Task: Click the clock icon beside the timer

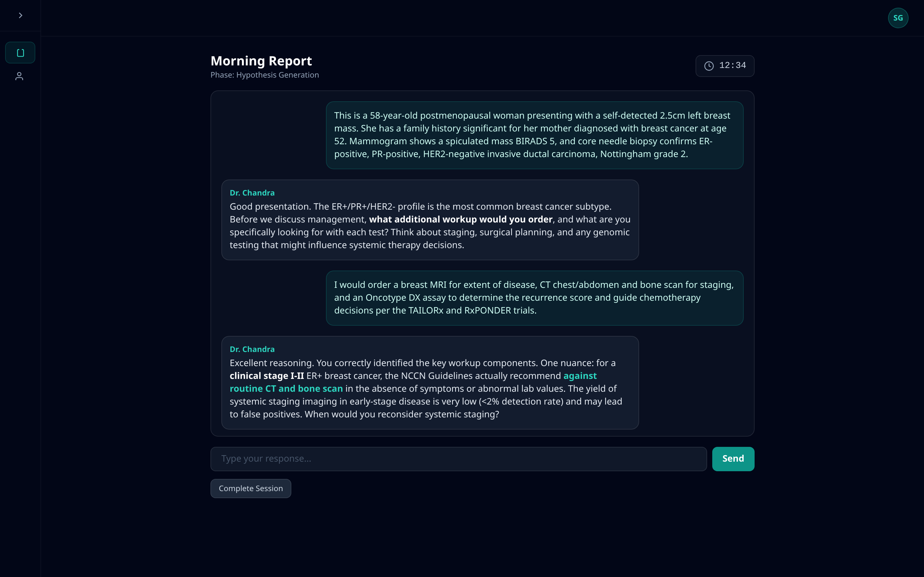Action: click(708, 66)
